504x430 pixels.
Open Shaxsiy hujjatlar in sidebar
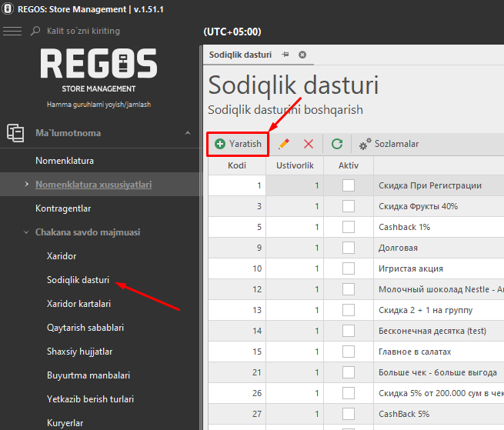pyautogui.click(x=80, y=352)
